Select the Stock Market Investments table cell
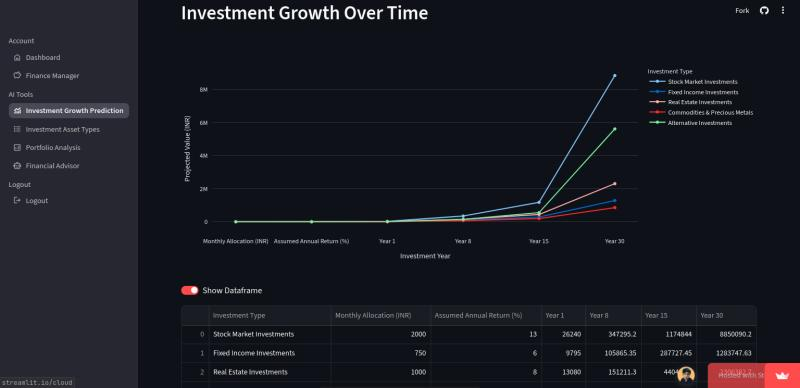800x388 pixels. click(269, 334)
